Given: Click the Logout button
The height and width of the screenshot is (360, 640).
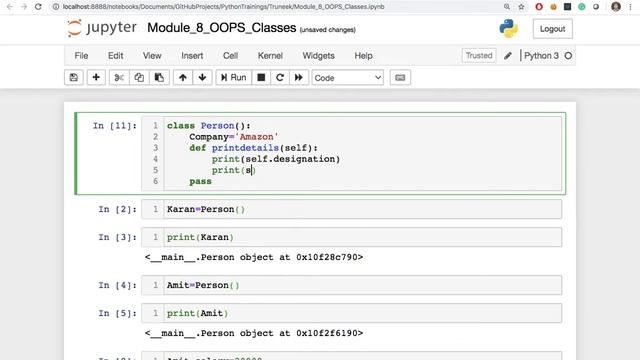Looking at the screenshot, I should tap(553, 29).
